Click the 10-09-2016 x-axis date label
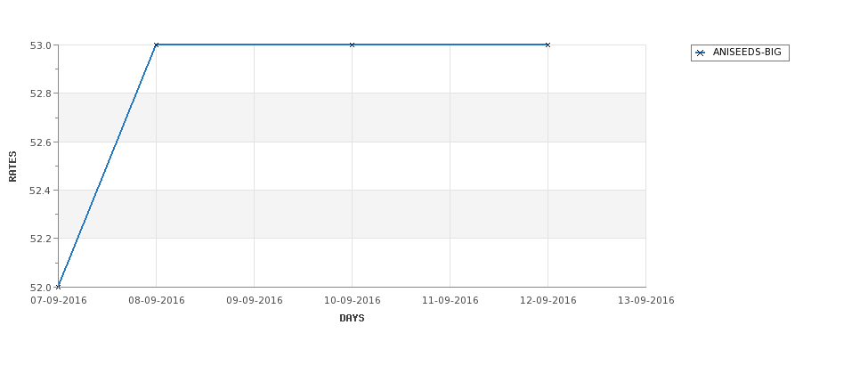 coord(352,301)
